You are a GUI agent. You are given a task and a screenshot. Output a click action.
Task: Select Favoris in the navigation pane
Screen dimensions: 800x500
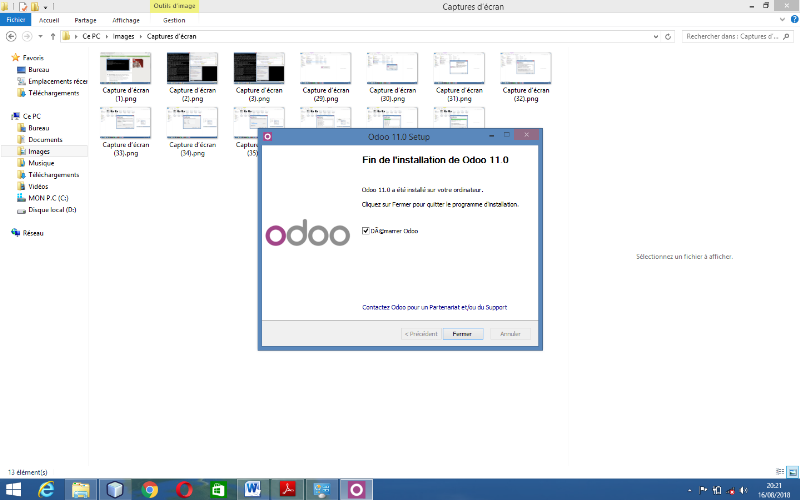[x=33, y=58]
